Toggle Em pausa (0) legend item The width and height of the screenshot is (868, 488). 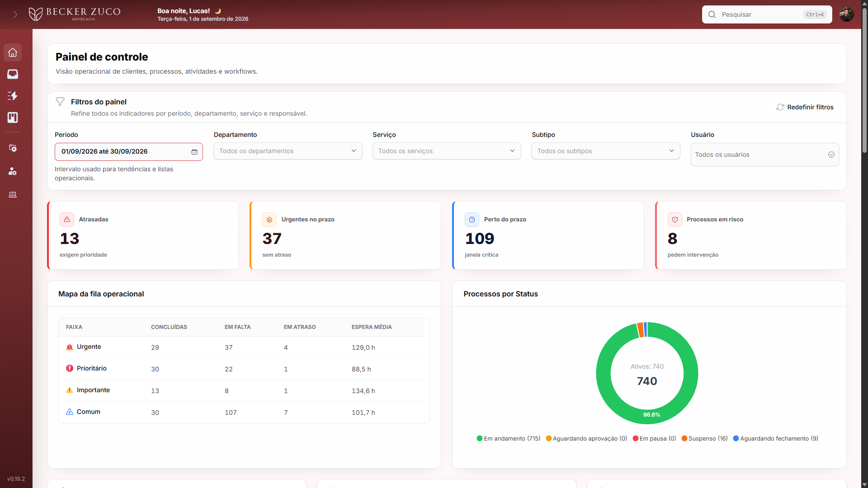click(x=655, y=438)
